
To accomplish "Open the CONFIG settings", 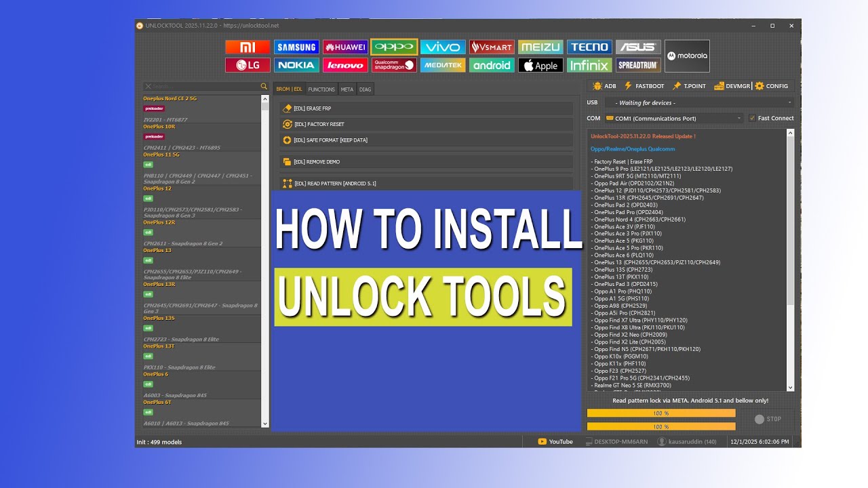I will (772, 86).
